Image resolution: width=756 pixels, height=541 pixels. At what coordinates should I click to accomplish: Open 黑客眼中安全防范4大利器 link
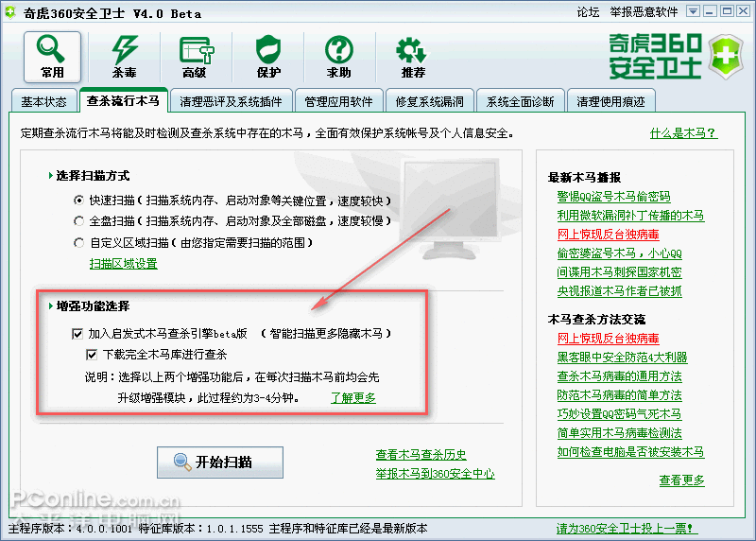pos(622,358)
